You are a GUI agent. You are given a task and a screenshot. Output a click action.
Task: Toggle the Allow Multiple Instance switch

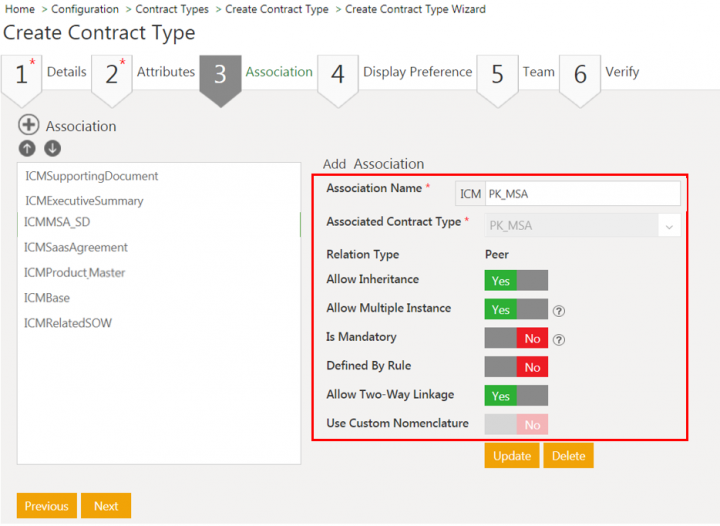tap(516, 310)
